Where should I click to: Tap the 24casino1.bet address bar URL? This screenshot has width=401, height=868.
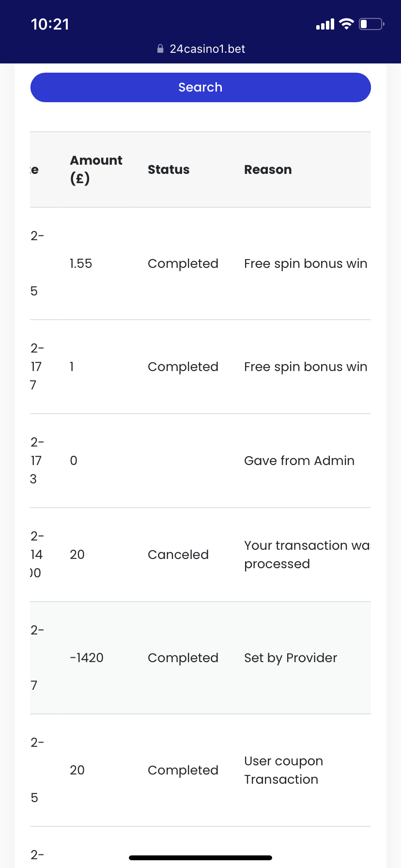pyautogui.click(x=207, y=49)
